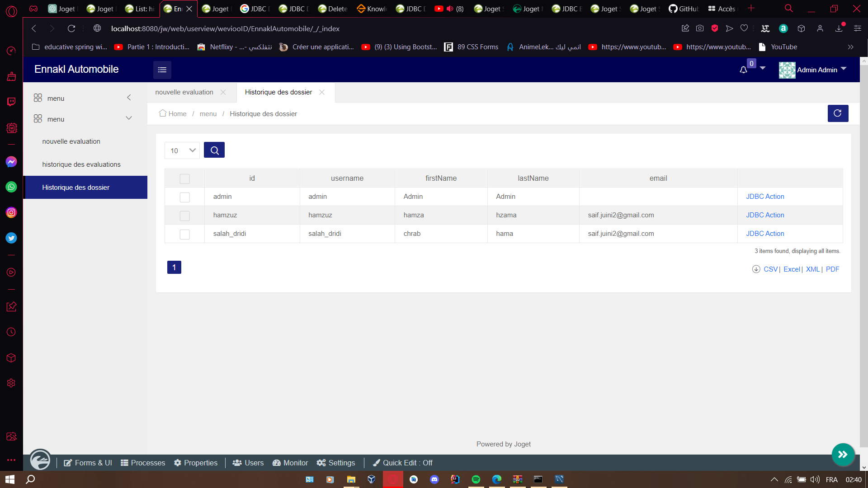Open the page size 10 dropdown
Screen dimensions: 868x488
tap(182, 150)
